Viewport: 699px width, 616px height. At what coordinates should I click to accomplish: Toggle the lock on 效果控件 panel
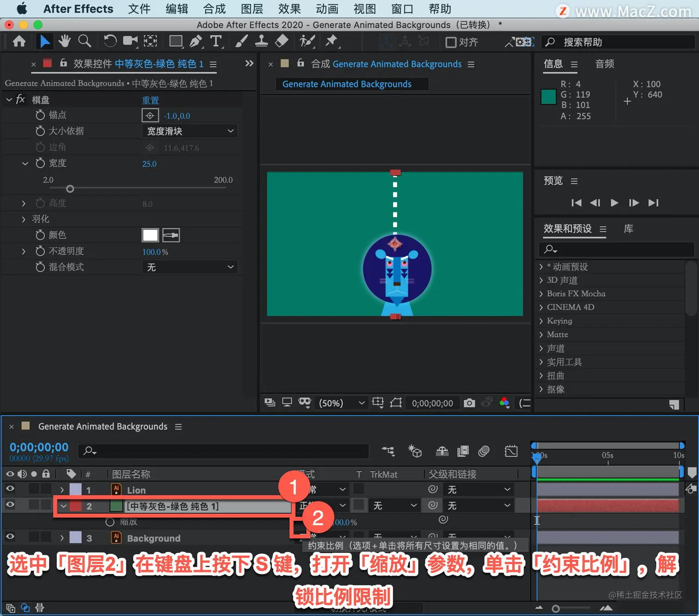(64, 63)
